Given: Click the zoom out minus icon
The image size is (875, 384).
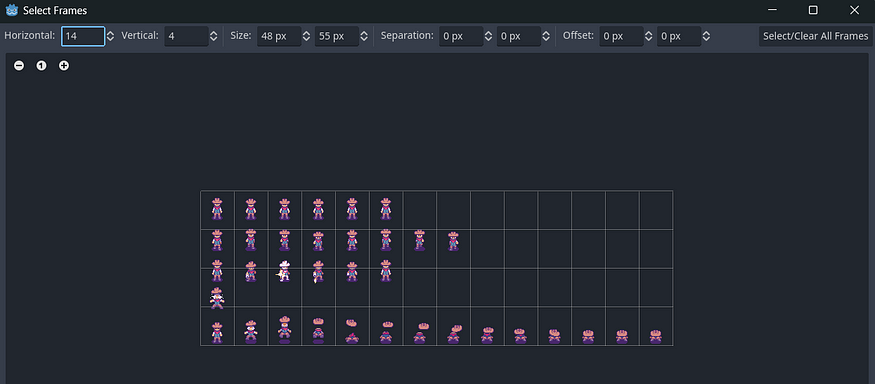Looking at the screenshot, I should click(19, 66).
